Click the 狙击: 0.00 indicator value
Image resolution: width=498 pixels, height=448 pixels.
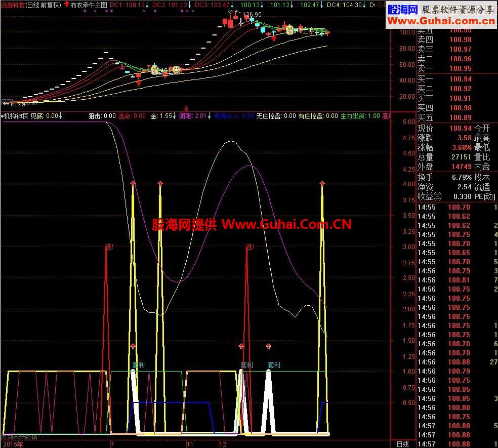click(x=102, y=116)
